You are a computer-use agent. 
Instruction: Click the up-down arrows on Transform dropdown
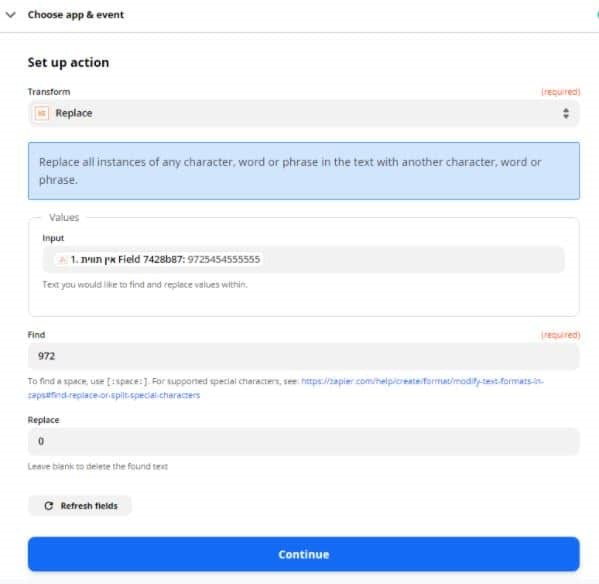coord(566,113)
